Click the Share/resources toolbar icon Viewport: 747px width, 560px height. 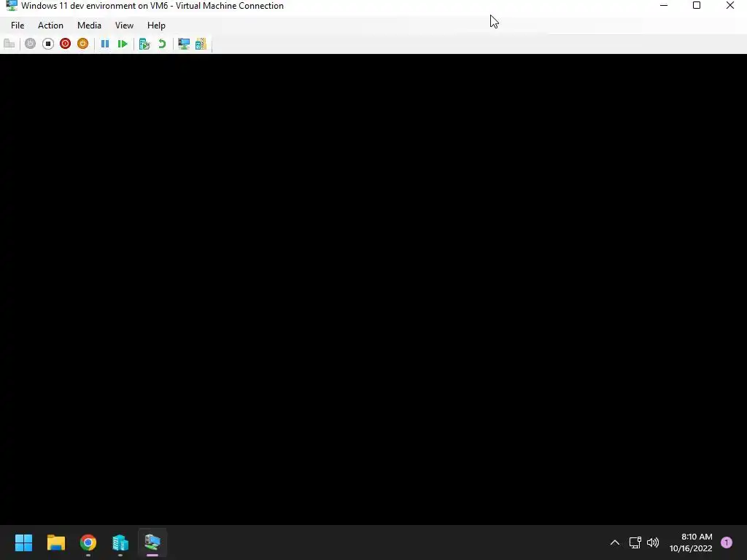[x=201, y=44]
